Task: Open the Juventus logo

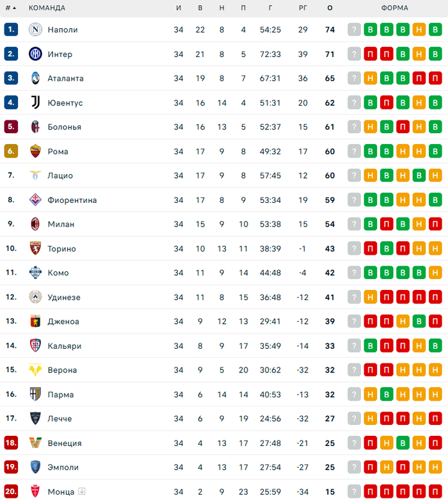Action: [x=35, y=102]
